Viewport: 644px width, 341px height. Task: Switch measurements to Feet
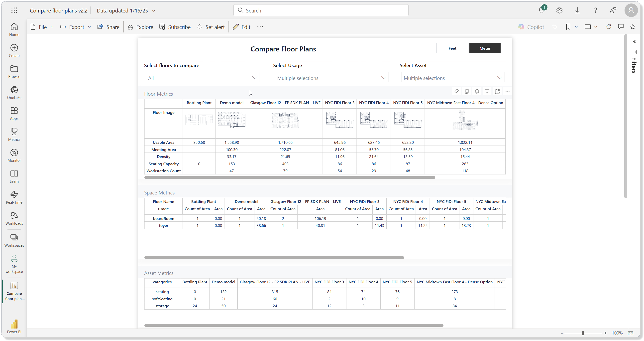pyautogui.click(x=452, y=48)
